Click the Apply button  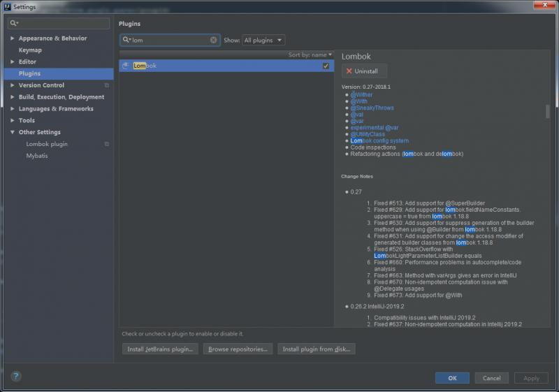(x=531, y=378)
